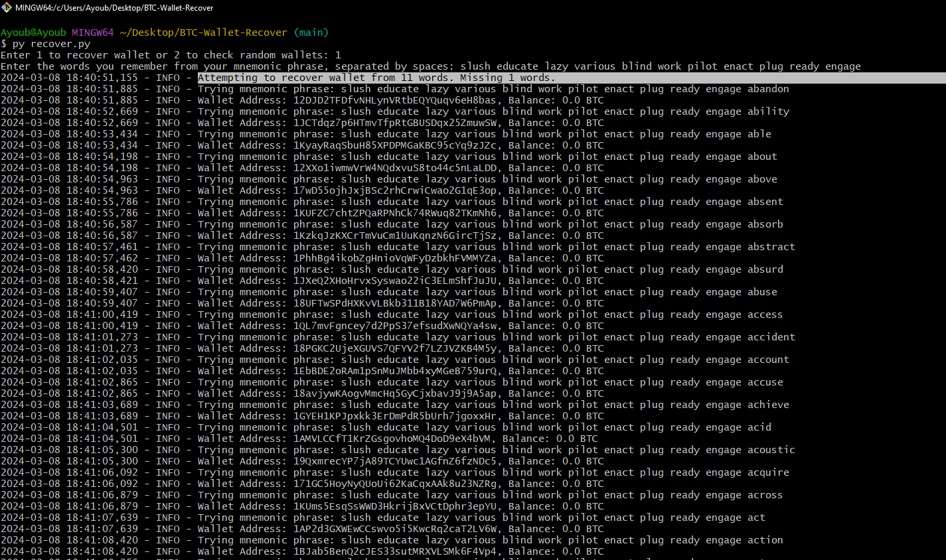Click the trailing word 'abstract'

771,247
